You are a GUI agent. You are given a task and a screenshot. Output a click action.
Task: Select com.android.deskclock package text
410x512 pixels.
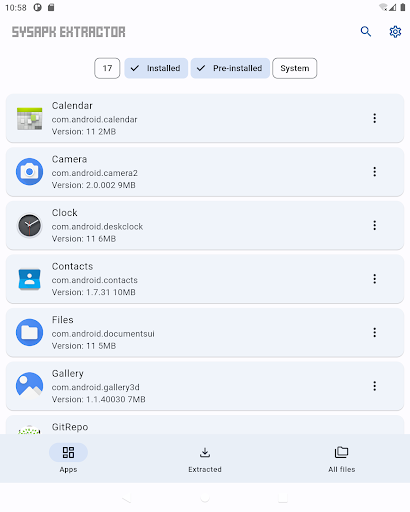click(97, 227)
